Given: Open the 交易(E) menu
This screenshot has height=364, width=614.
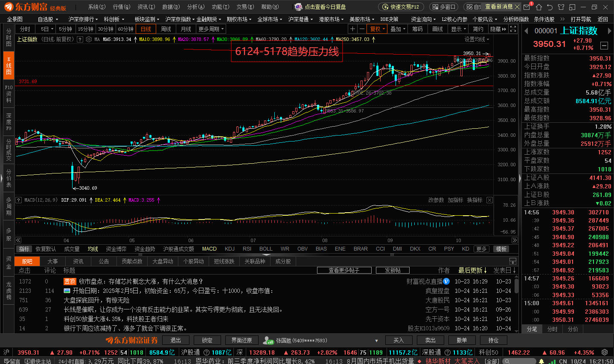Looking at the screenshot, I should click(245, 7).
